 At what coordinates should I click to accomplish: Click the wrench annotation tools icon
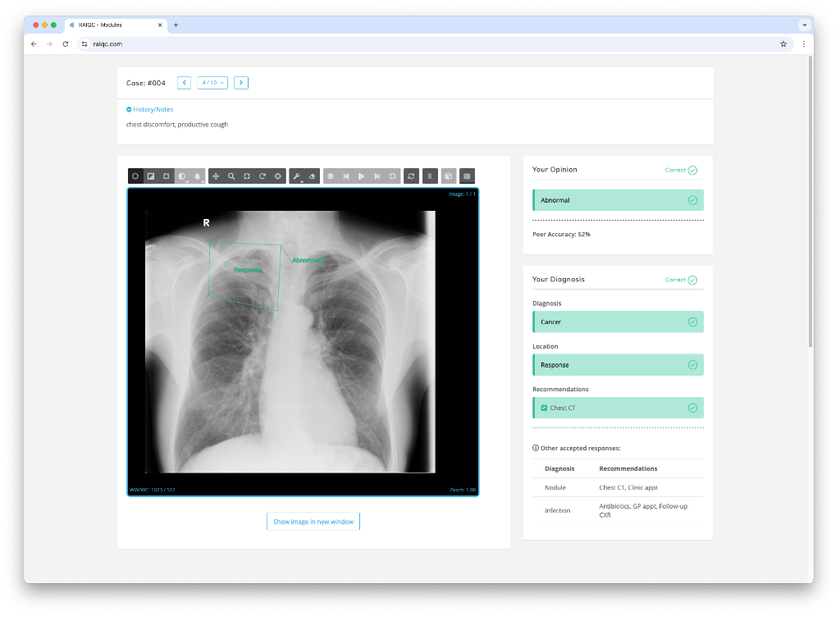coord(297,175)
